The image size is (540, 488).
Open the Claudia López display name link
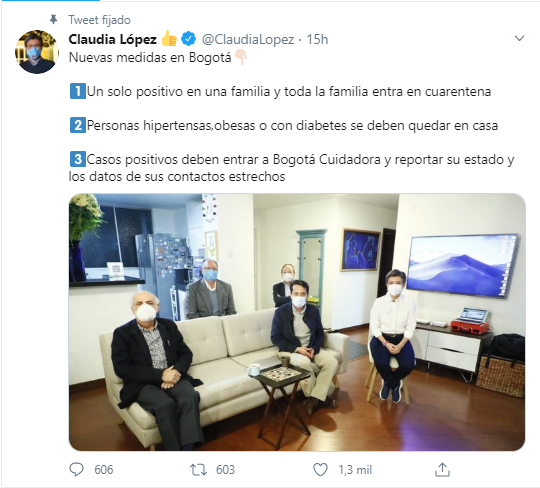pos(113,39)
